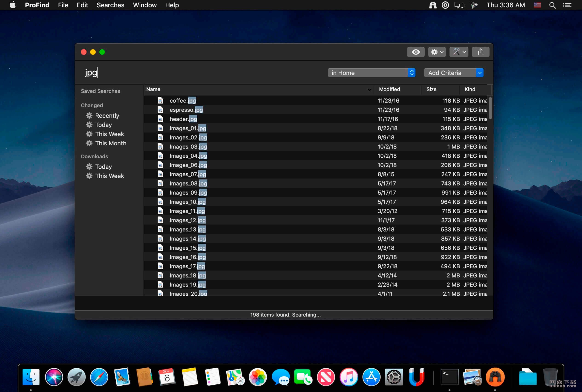The image size is (582, 392).
Task: Open Terminal from the Dock
Action: [x=449, y=377]
